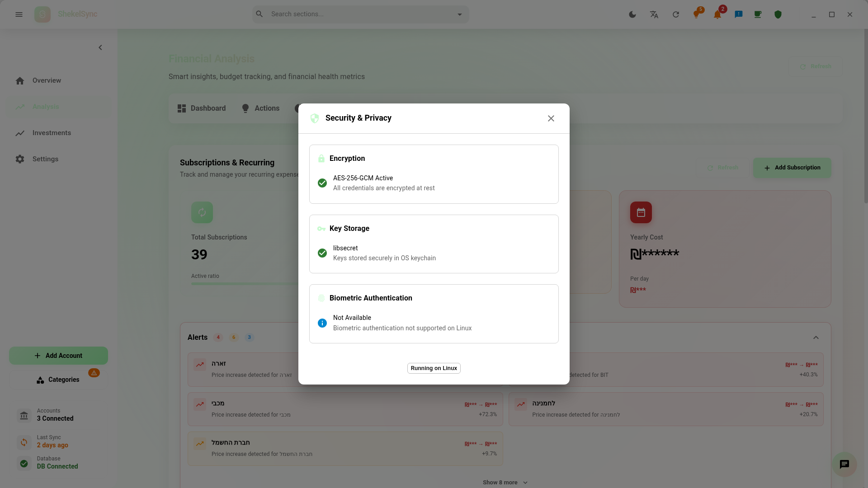Click the coffee cup icon
868x488 pixels.
click(758, 14)
